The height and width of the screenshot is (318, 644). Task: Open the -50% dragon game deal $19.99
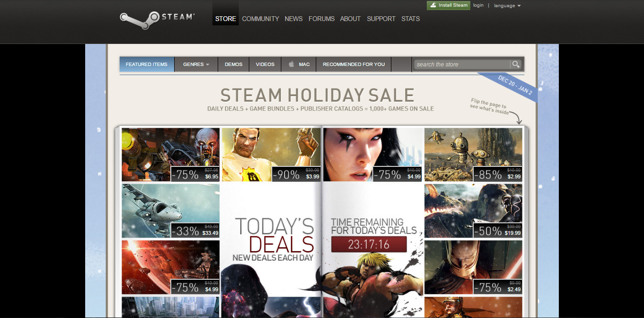[473, 211]
